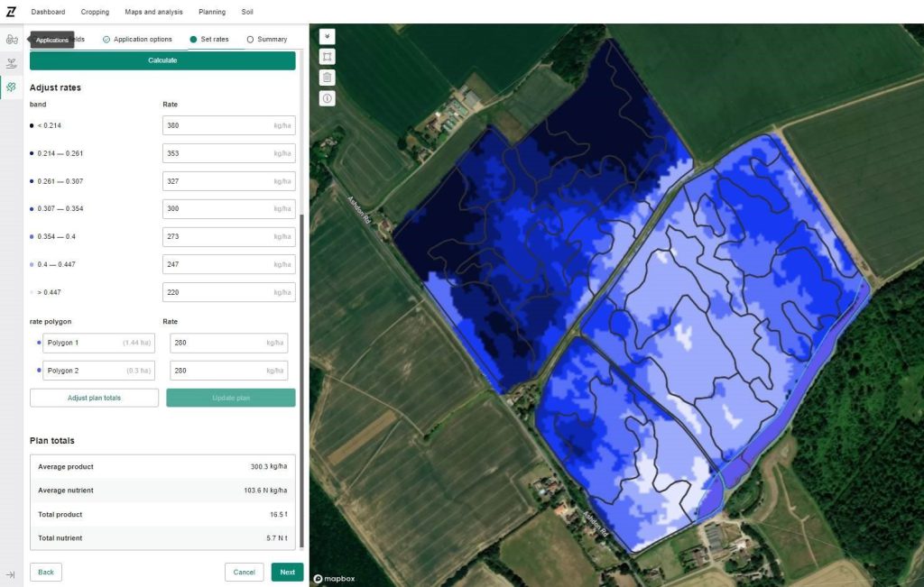Viewport: 924px width, 587px height.
Task: Edit rate for band 0.4 — 0.447
Action: (x=229, y=264)
